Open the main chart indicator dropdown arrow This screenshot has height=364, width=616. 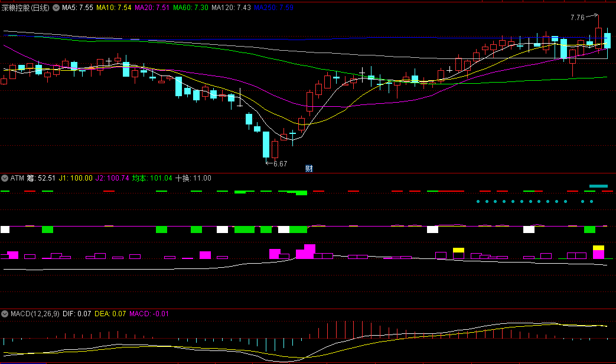click(x=56, y=8)
